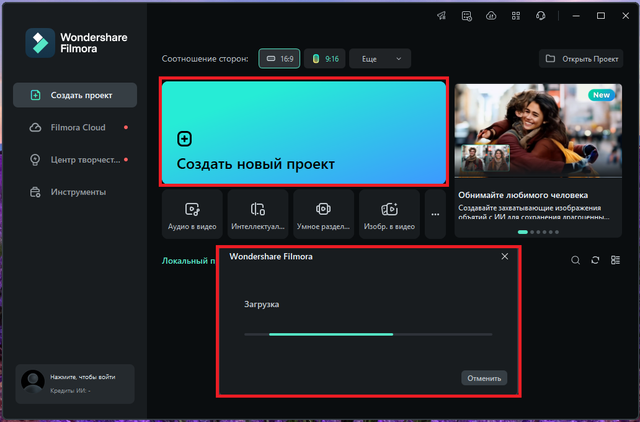
Task: Click the refresh projects icon
Action: (x=595, y=260)
